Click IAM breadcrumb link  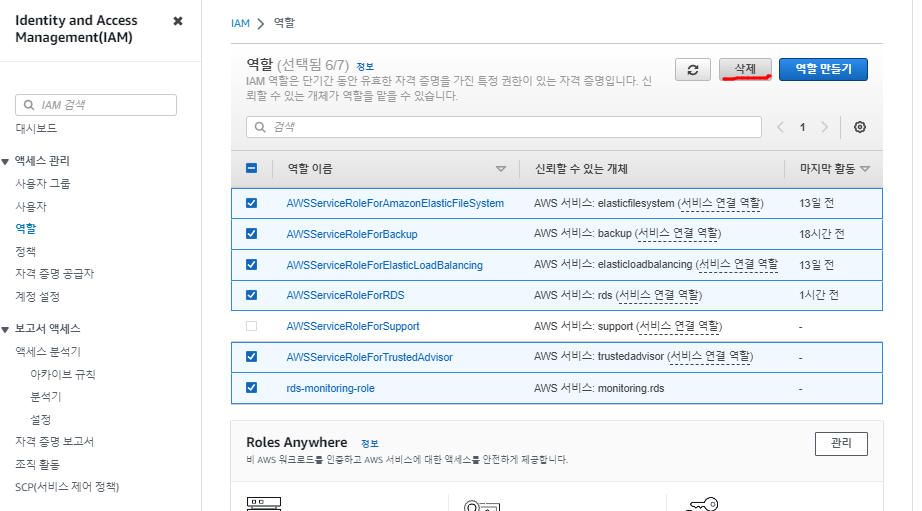pyautogui.click(x=240, y=24)
